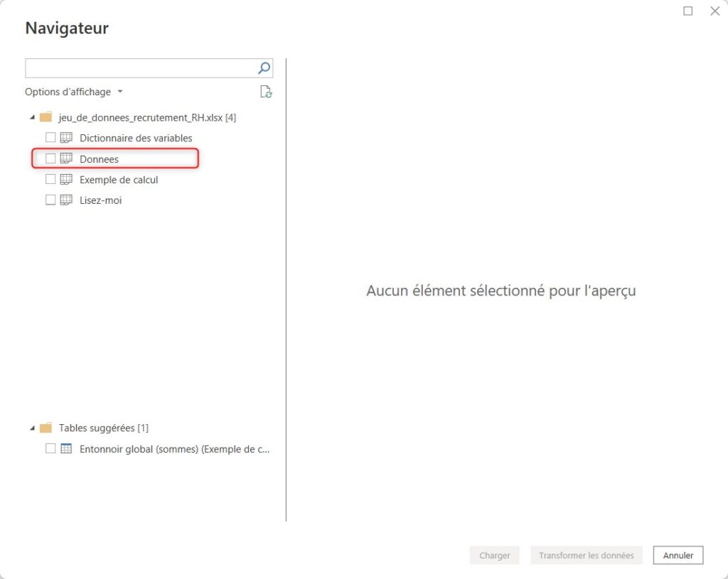Image resolution: width=728 pixels, height=579 pixels.
Task: Click the Exemple de calcul sheet icon
Action: 66,180
